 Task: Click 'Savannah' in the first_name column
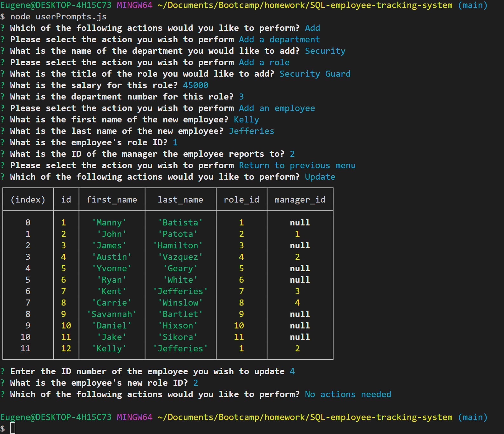[112, 314]
